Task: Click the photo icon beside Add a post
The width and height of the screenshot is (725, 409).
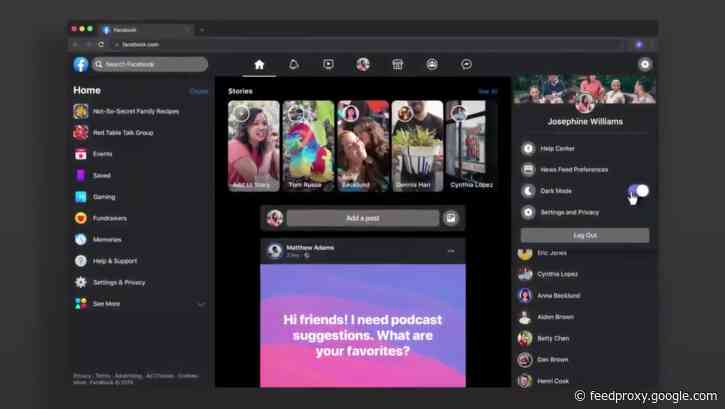Action: click(x=451, y=218)
